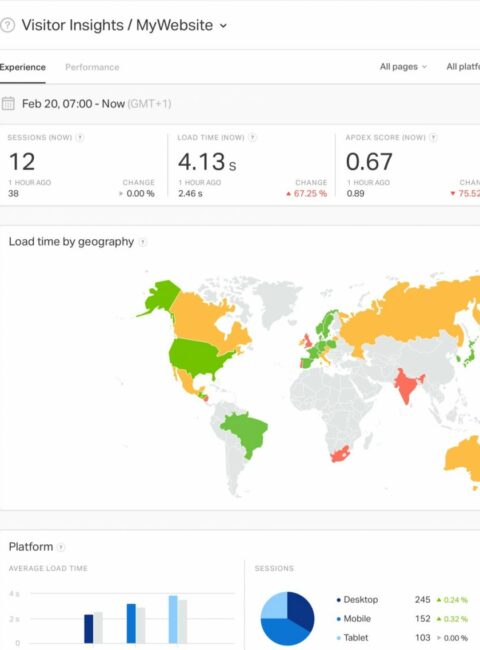Click the Mobile change 0.32 % value

coord(452,619)
